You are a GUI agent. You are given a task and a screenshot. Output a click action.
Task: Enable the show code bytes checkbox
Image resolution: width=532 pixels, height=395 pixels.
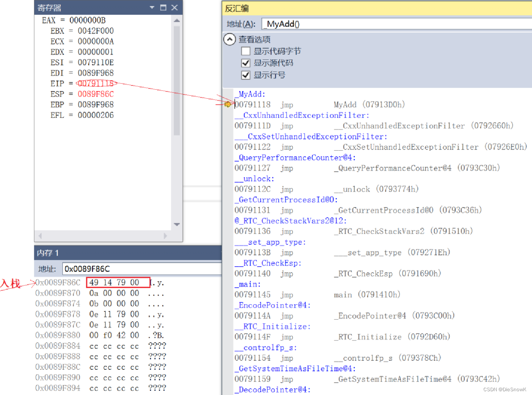(245, 51)
